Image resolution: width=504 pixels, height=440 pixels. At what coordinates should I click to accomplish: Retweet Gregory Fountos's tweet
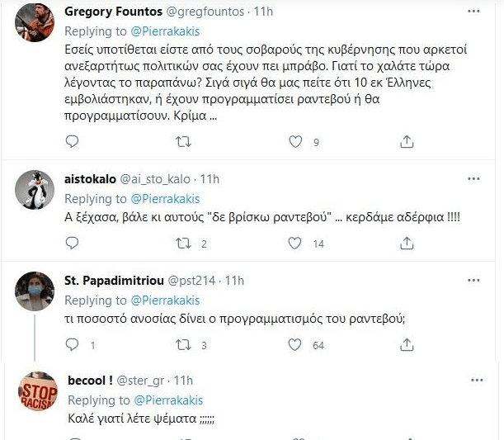(x=185, y=143)
